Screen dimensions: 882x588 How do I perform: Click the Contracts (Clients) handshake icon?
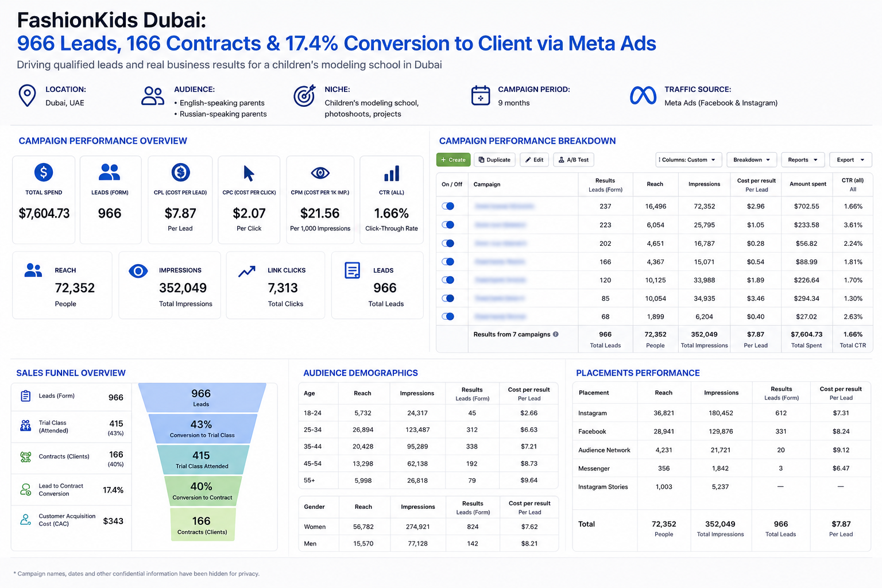tap(25, 457)
